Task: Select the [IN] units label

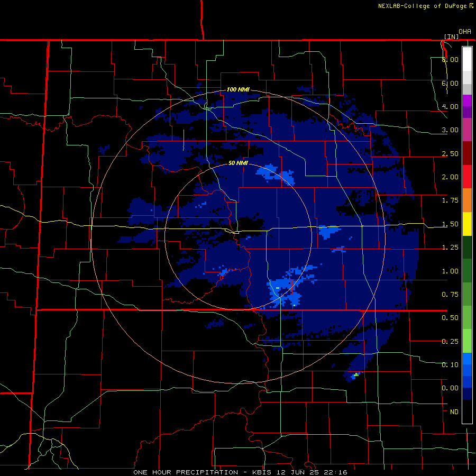Action: pyautogui.click(x=452, y=36)
